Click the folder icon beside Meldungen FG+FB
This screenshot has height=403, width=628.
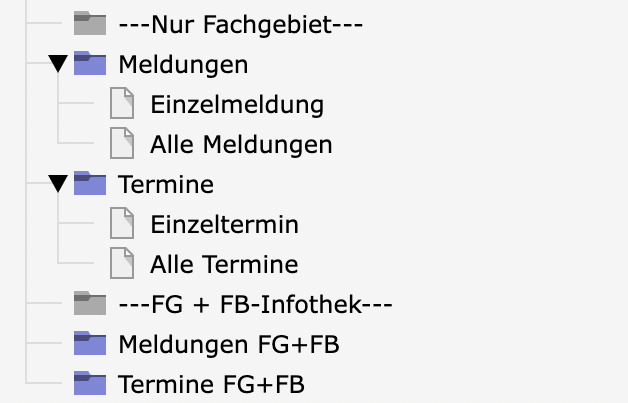90,344
